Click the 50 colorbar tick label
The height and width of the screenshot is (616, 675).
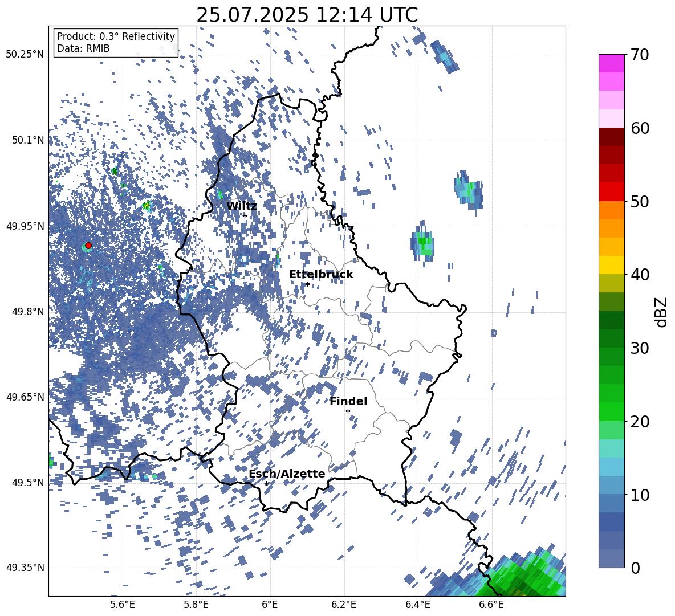(640, 201)
